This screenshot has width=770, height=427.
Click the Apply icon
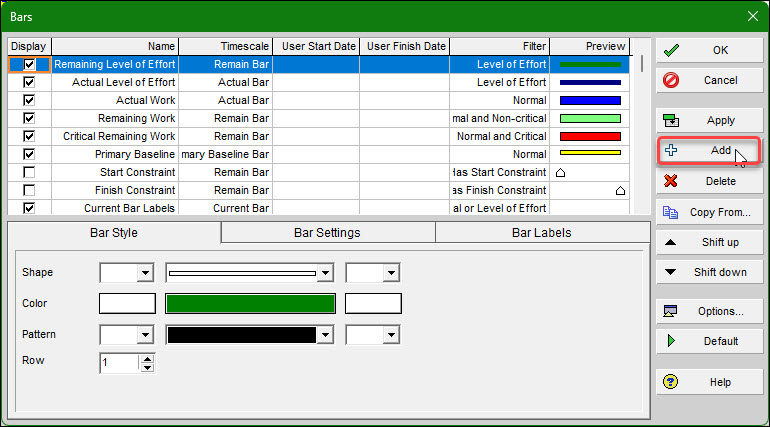(x=671, y=120)
